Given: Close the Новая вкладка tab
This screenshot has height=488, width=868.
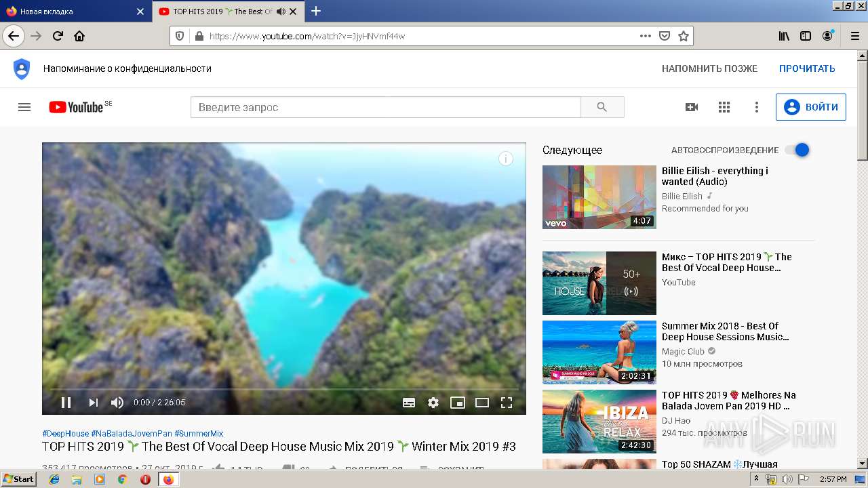Looking at the screenshot, I should pyautogui.click(x=140, y=12).
